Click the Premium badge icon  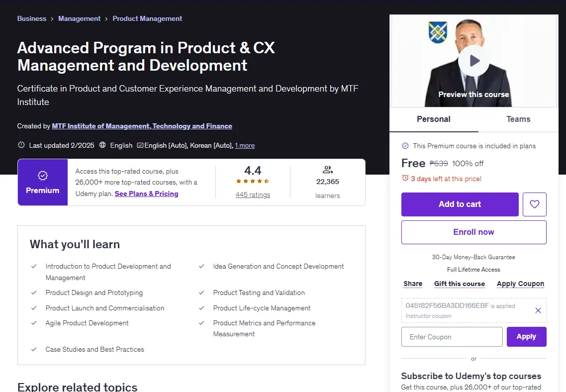pos(43,176)
